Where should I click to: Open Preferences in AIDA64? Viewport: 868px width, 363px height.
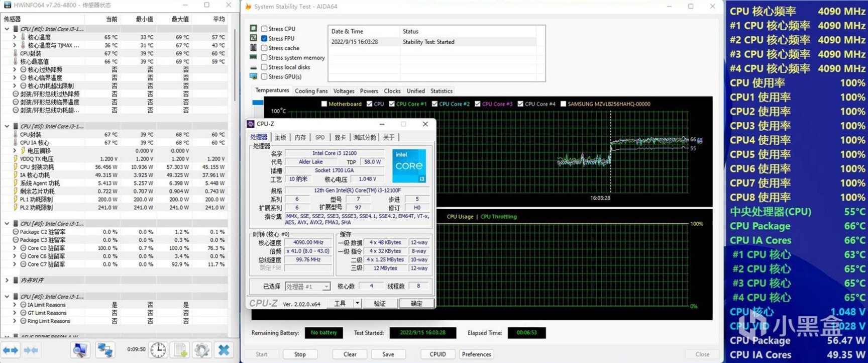coord(477,354)
